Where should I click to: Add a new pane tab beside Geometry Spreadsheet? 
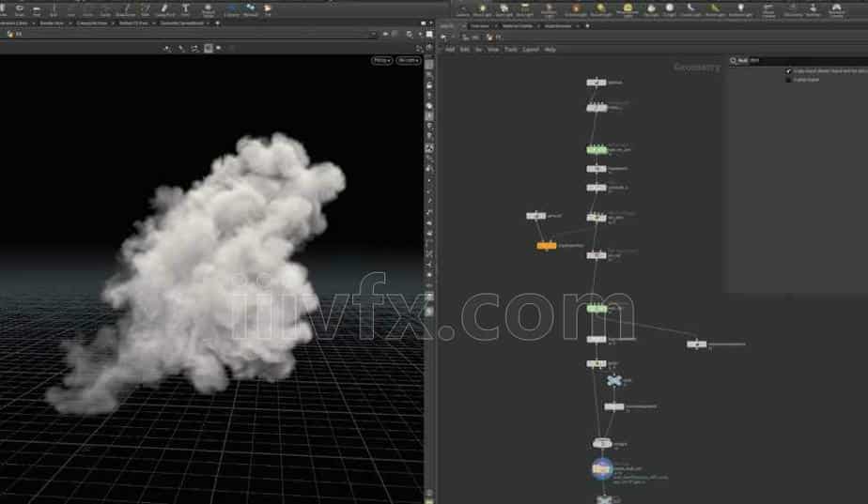(x=218, y=23)
